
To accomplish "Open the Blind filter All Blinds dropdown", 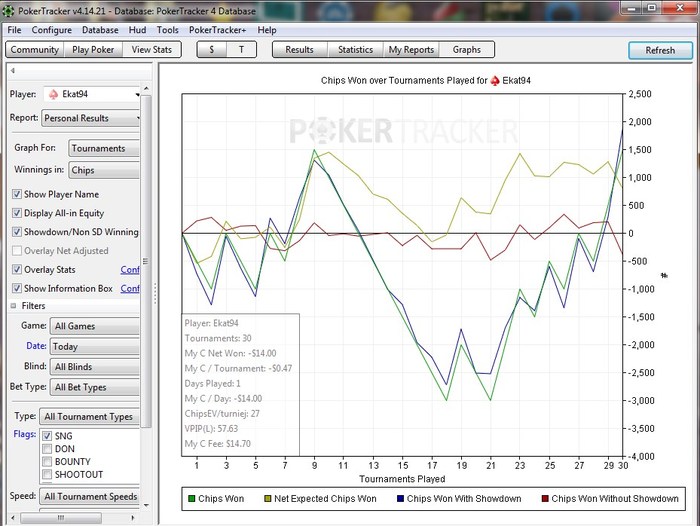I will pos(95,367).
